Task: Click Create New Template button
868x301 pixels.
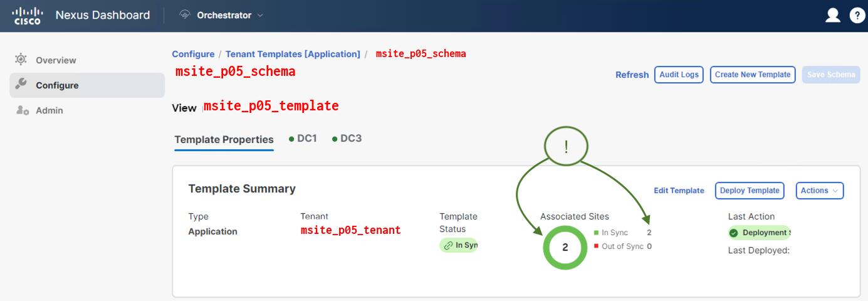Action: [x=752, y=75]
